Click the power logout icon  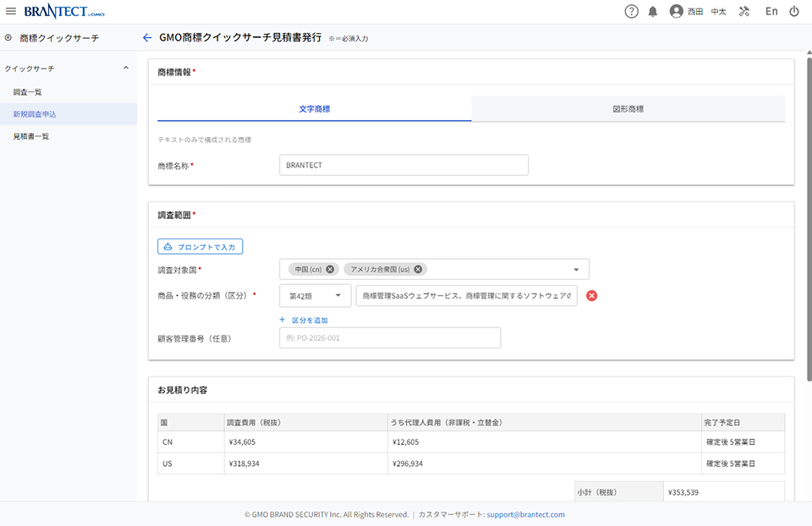794,11
